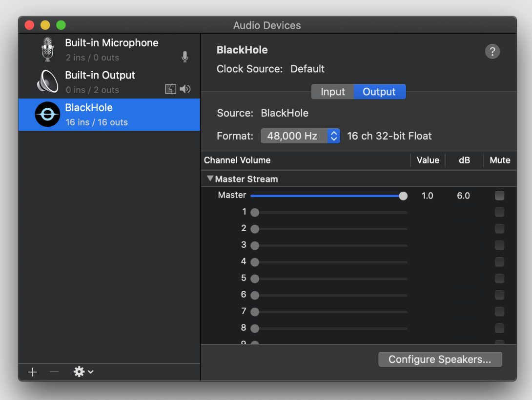Click the Built-in Microphone device icon
This screenshot has width=532, height=400.
(x=47, y=49)
